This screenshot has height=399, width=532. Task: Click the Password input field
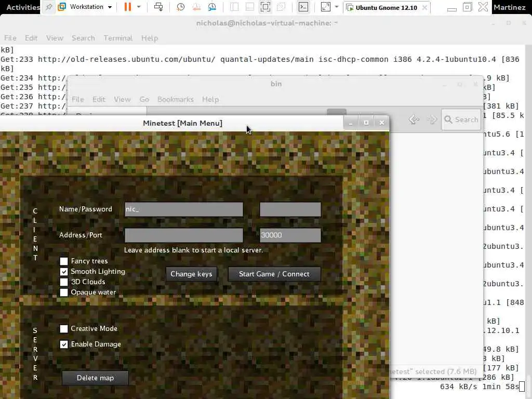point(290,209)
